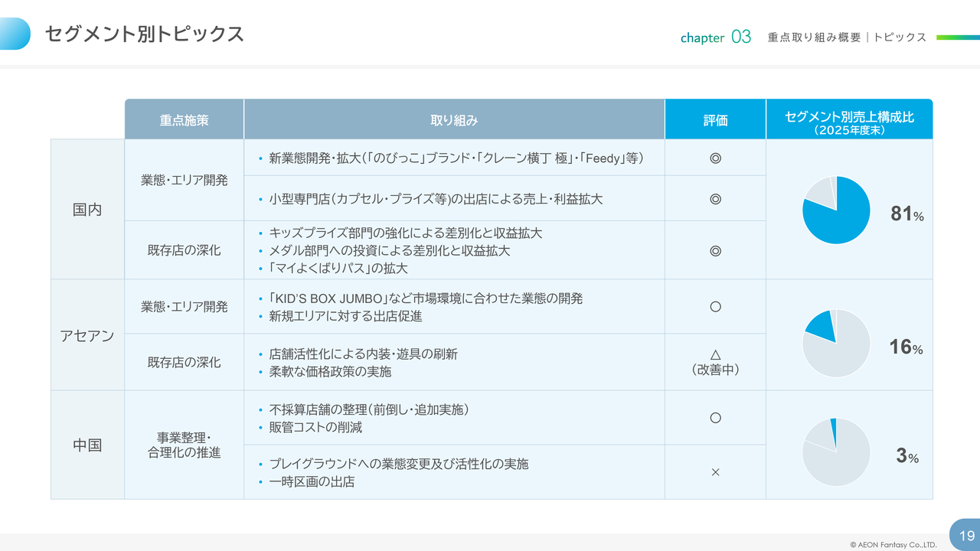The image size is (980, 551).
Task: Click the double-circle rating for 国内 既存店の深化
Action: pyautogui.click(x=715, y=250)
